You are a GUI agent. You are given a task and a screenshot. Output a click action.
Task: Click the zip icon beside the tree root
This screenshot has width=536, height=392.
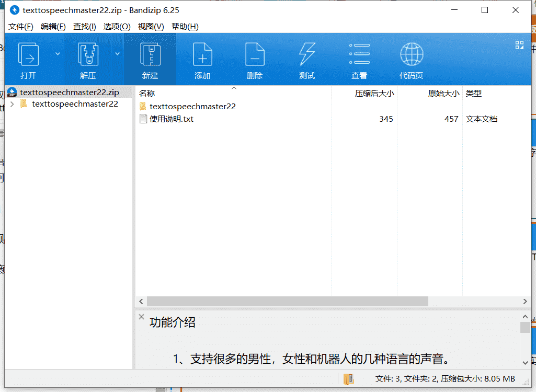tap(12, 93)
